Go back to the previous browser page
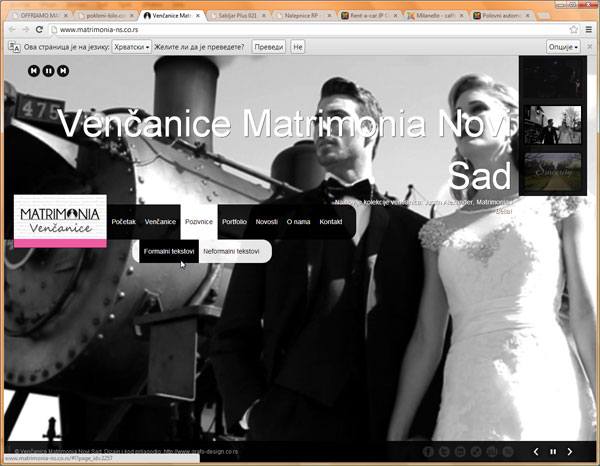The width and height of the screenshot is (600, 466). tap(12, 29)
